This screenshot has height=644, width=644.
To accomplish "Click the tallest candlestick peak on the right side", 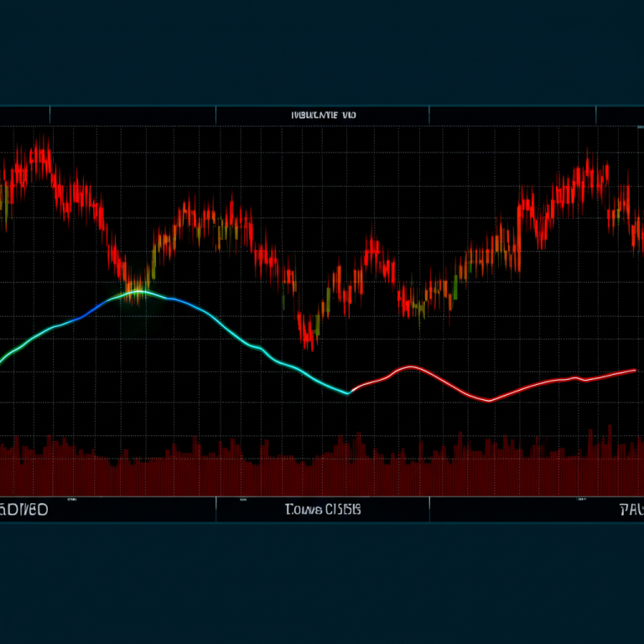I will click(589, 164).
